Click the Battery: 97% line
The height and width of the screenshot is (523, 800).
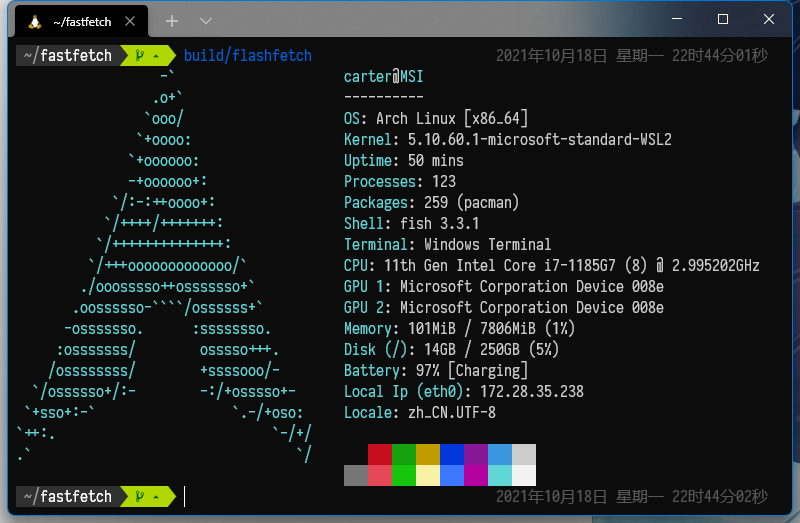(436, 370)
